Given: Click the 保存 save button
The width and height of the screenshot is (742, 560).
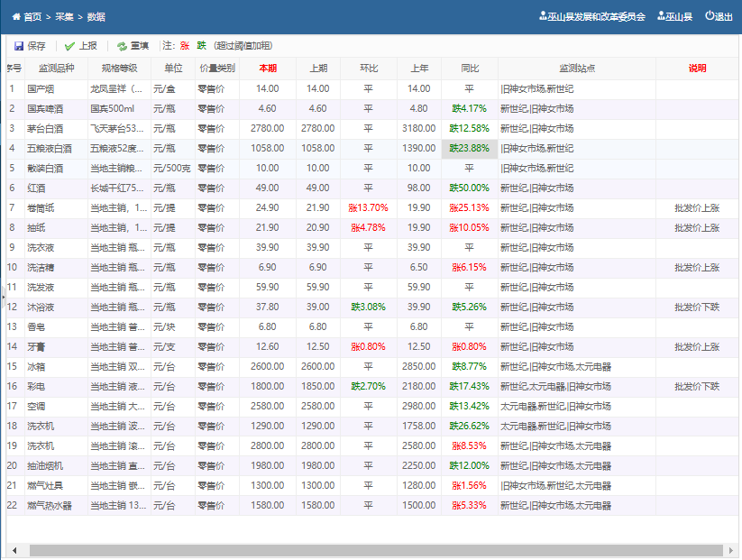Looking at the screenshot, I should [x=31, y=46].
